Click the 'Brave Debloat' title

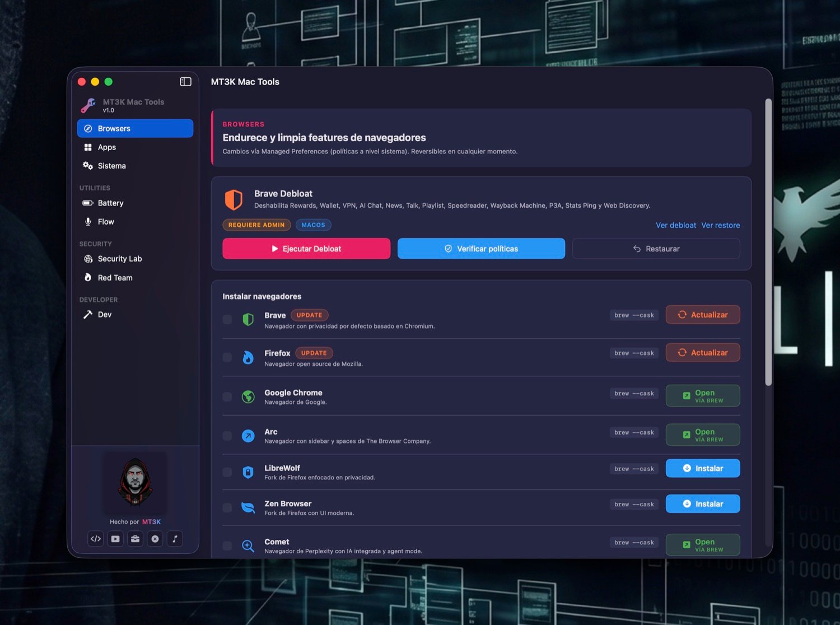tap(283, 194)
